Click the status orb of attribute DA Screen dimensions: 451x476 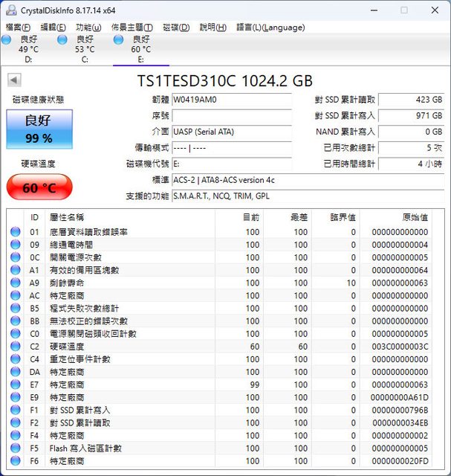[x=16, y=372]
